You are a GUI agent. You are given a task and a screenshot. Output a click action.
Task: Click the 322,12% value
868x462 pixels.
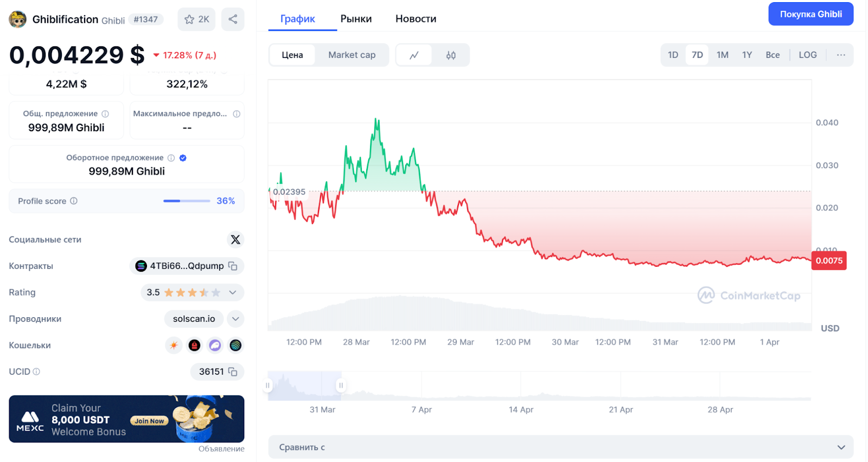(187, 84)
